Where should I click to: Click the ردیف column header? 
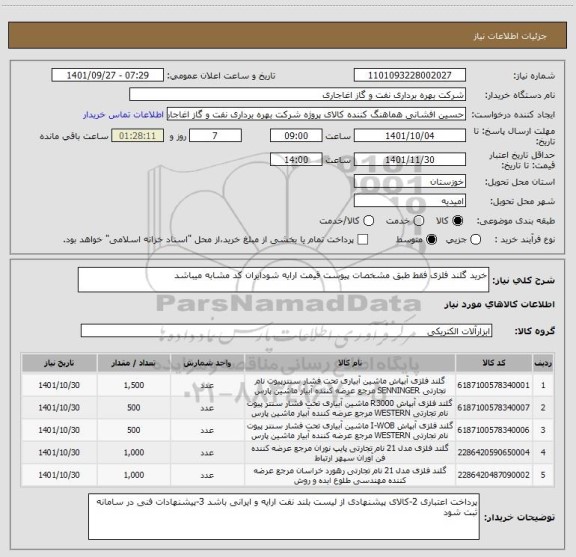[543, 363]
